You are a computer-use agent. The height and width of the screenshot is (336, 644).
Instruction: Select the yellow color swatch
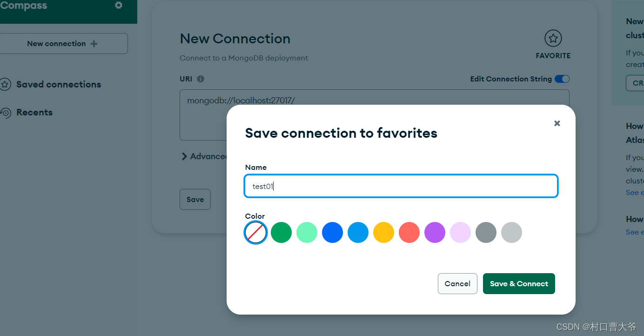point(384,232)
